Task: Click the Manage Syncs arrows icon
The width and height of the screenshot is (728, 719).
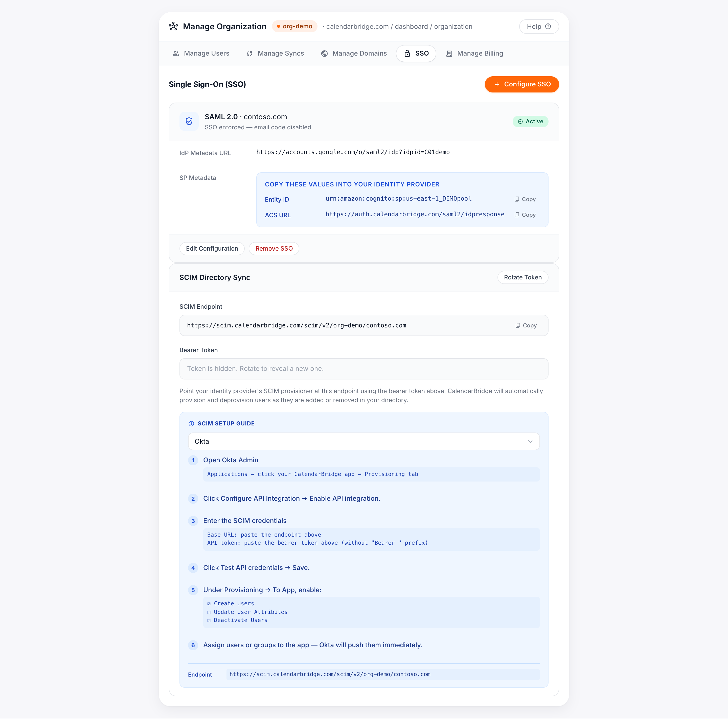Action: tap(249, 54)
